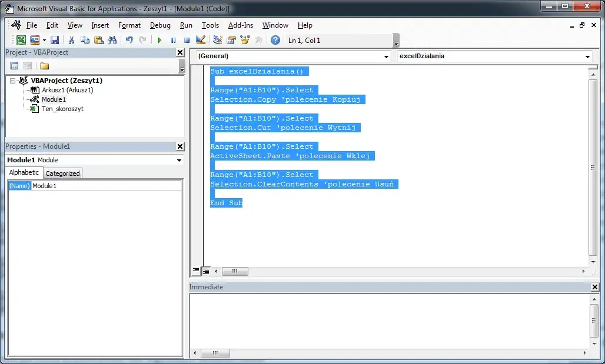Toggle Design Mode with its toolbar icon
The height and width of the screenshot is (364, 605).
point(200,39)
